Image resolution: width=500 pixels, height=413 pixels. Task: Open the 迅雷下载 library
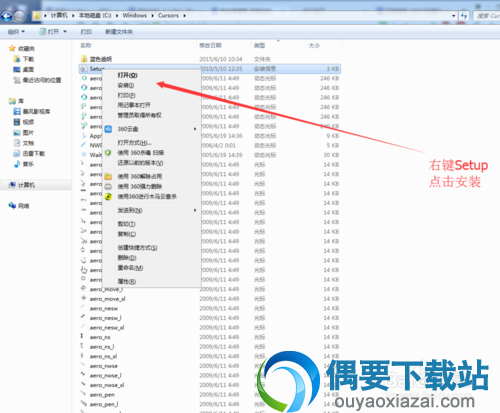[29, 153]
